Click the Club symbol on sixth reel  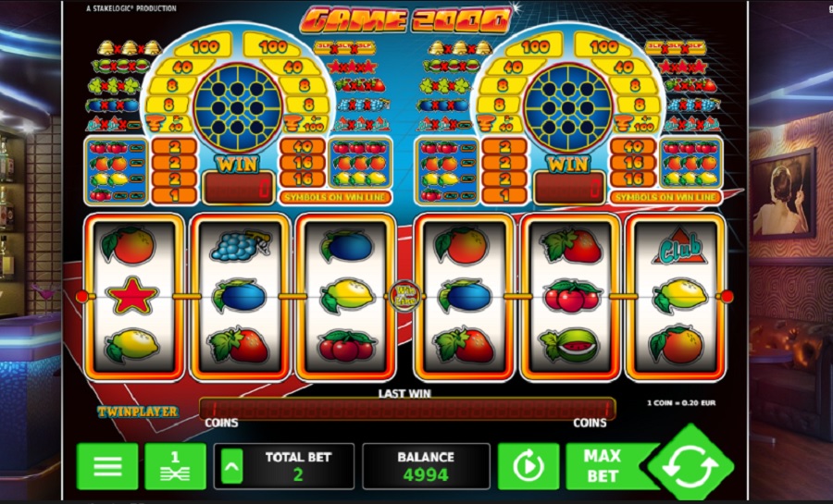coord(679,247)
